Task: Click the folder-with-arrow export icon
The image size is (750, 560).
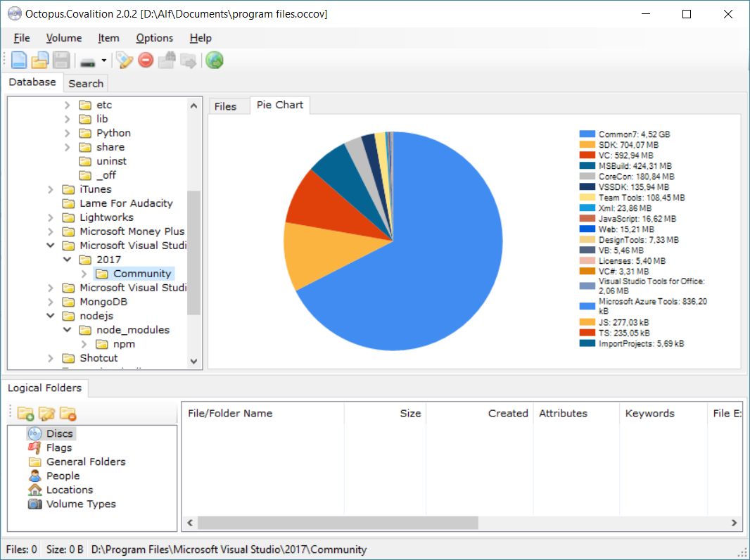Action: [x=189, y=61]
